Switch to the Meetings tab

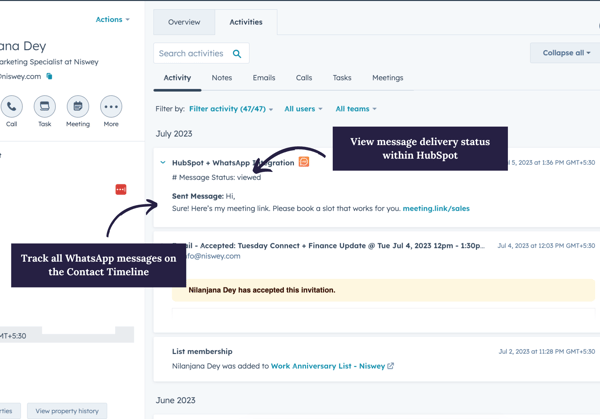pos(388,78)
